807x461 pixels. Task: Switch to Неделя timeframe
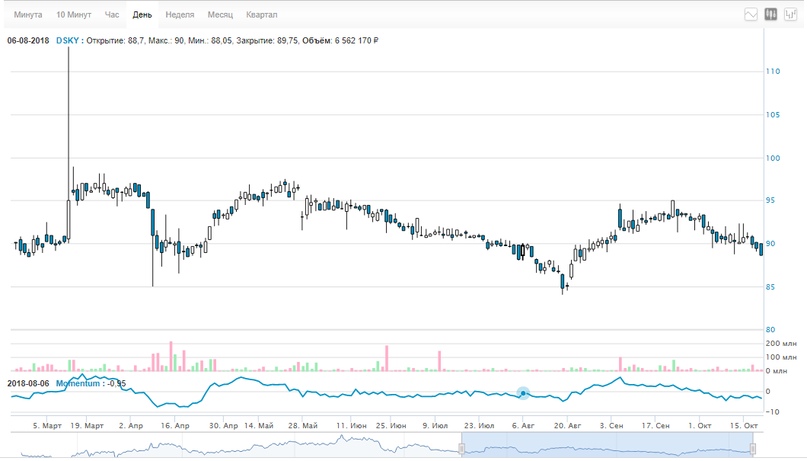(180, 15)
